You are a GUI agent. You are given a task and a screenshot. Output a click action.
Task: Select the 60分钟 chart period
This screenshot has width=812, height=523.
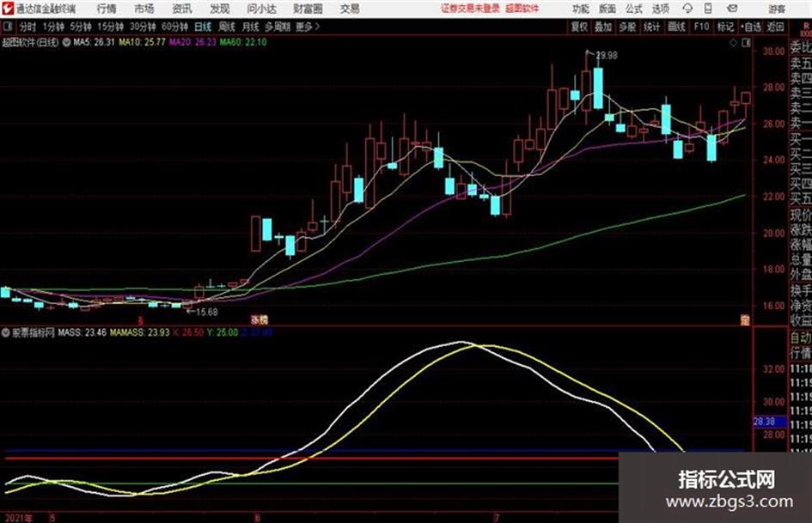point(174,27)
